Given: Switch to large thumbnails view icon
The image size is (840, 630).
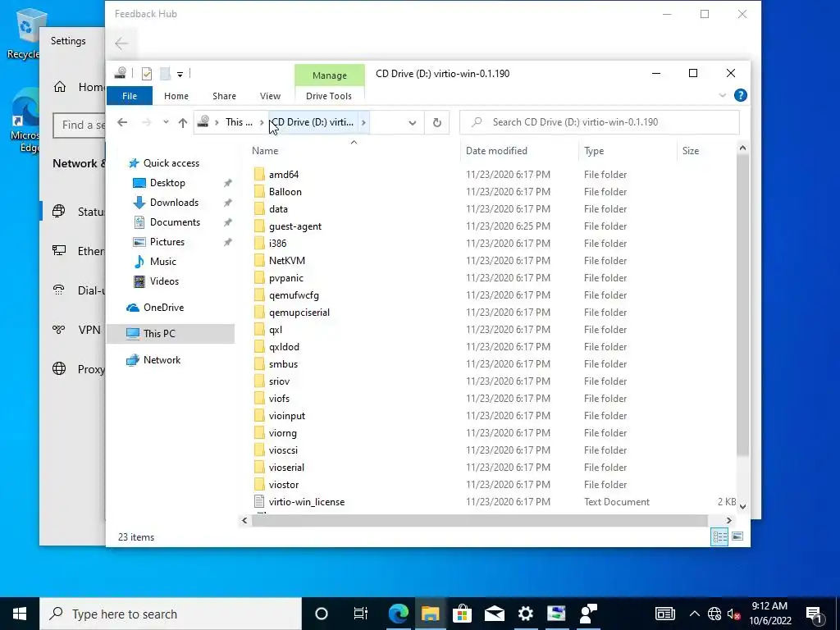Looking at the screenshot, I should coord(737,536).
